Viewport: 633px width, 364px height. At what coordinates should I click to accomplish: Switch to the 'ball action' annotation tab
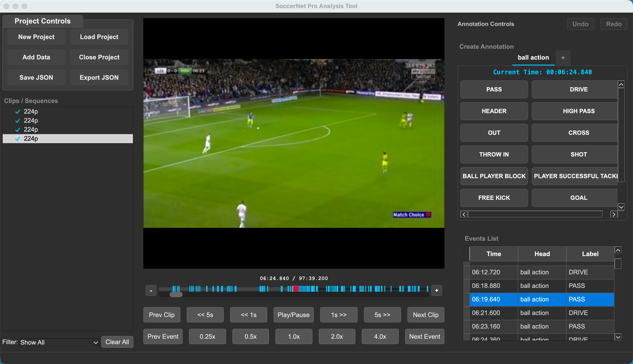pyautogui.click(x=533, y=58)
